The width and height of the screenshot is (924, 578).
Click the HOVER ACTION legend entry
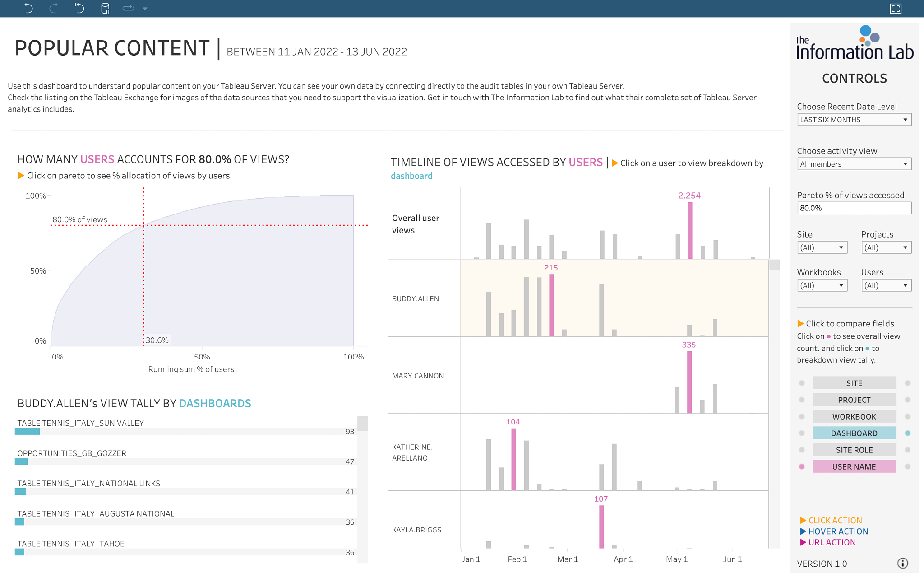tap(834, 531)
